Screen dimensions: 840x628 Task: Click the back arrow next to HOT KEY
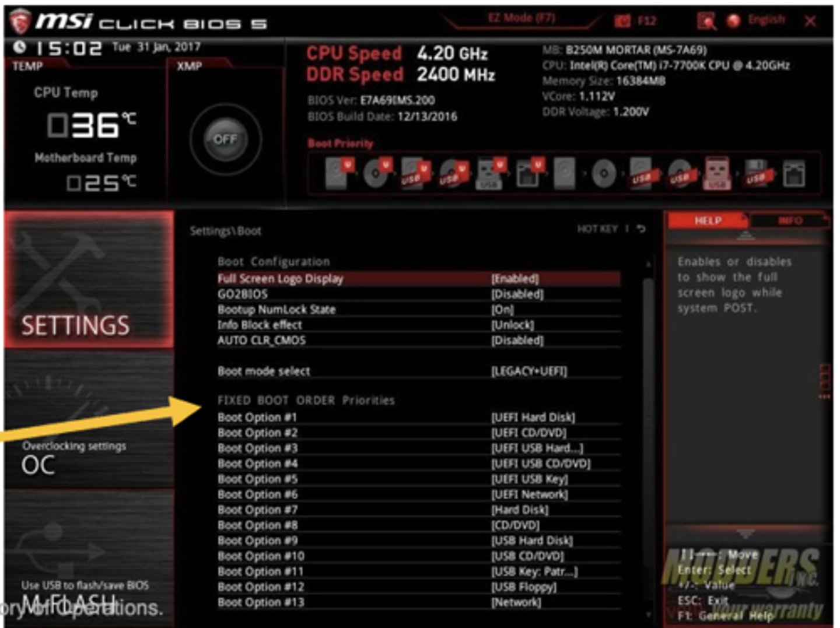[x=642, y=229]
